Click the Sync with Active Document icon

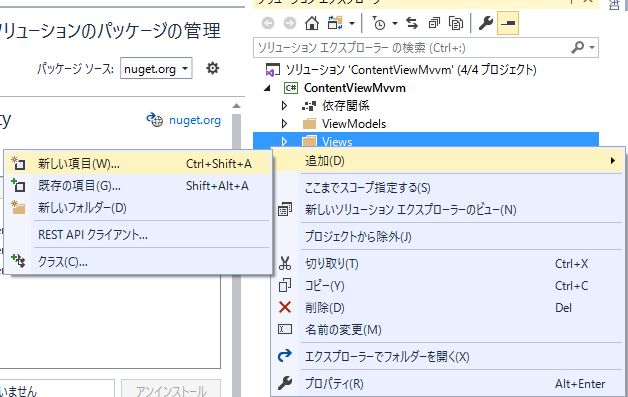click(x=412, y=23)
